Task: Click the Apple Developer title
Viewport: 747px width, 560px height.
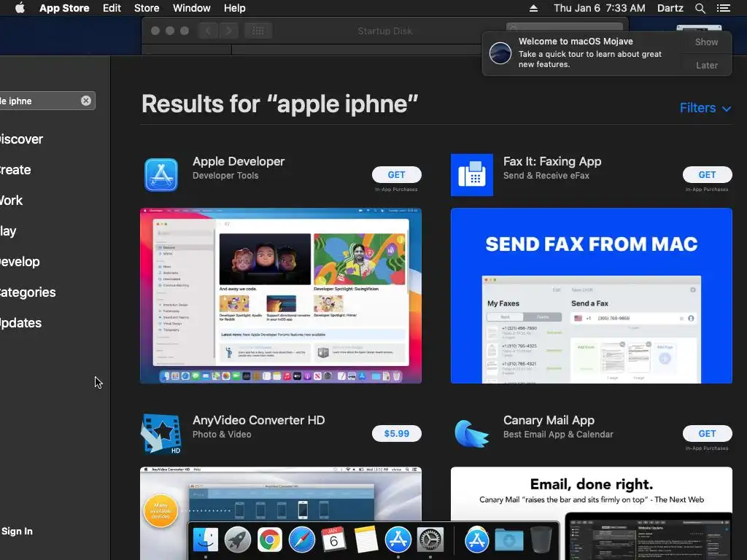Action: [239, 161]
